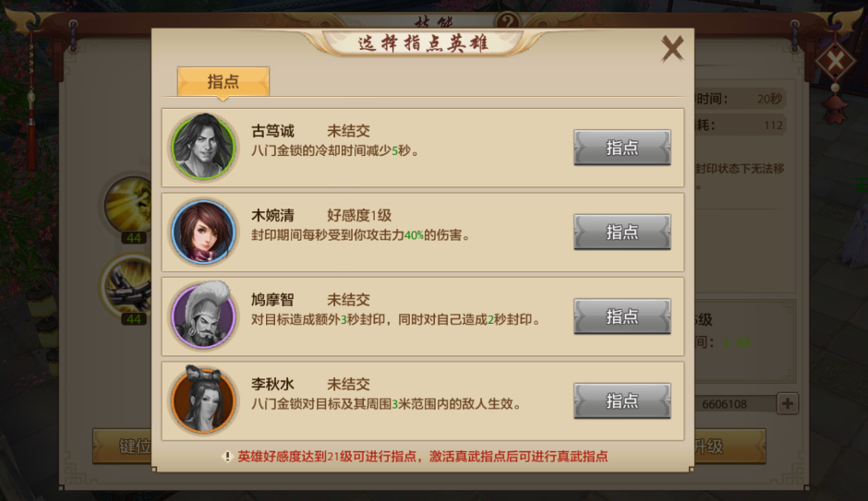
Task: Click the 升级 button at bottom right
Action: coord(730,446)
